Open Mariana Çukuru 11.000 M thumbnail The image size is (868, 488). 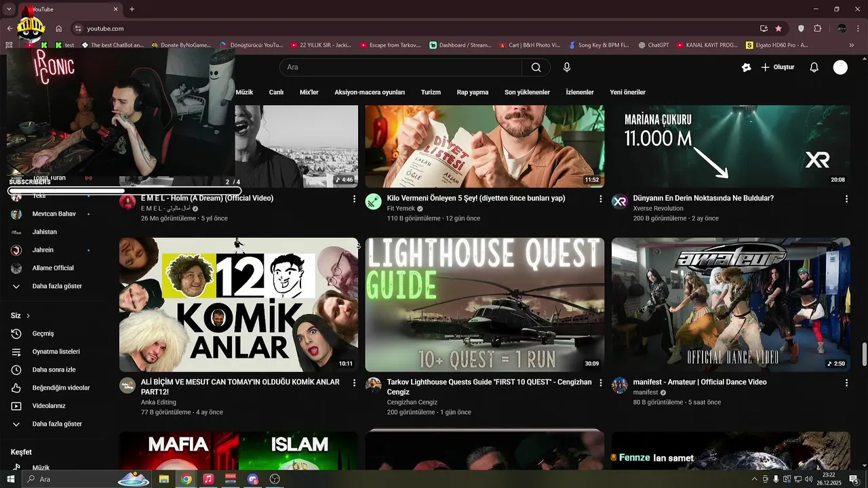tap(731, 146)
